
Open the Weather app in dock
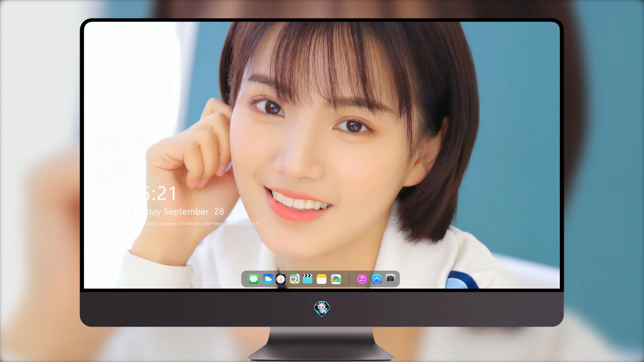(x=268, y=279)
